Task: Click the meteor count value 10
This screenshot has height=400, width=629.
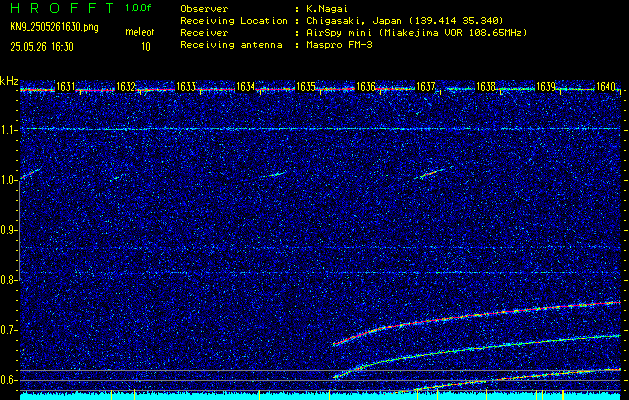Action: (146, 47)
